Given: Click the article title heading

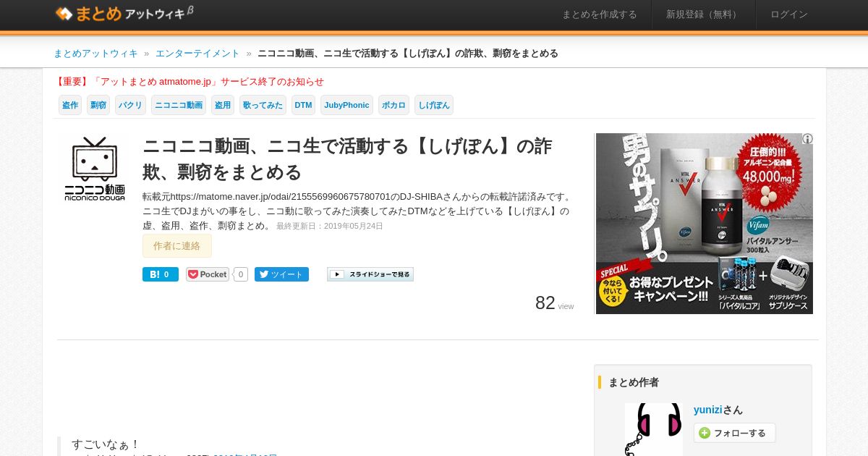Looking at the screenshot, I should click(347, 159).
